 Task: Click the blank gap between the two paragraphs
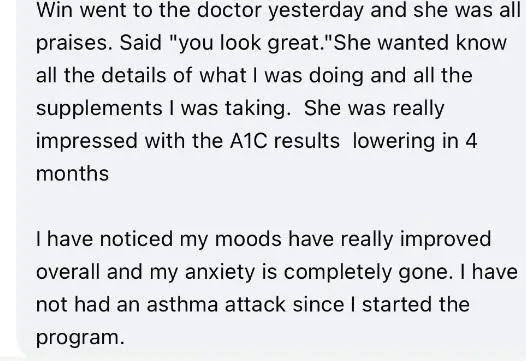[x=268, y=206]
